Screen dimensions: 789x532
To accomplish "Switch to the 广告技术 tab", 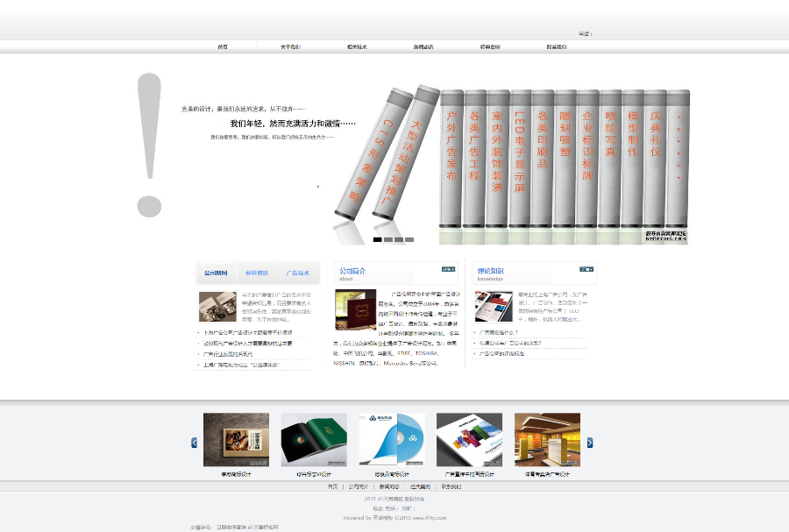I will pos(298,273).
